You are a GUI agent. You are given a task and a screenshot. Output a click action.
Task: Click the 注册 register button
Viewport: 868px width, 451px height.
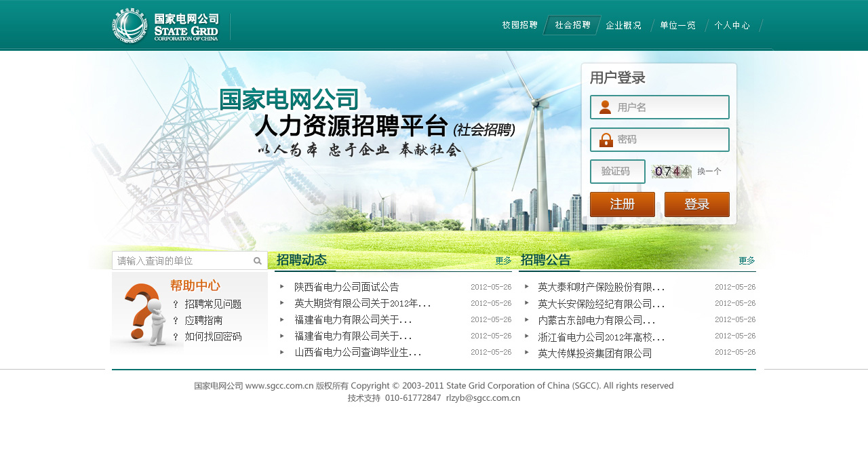click(623, 204)
